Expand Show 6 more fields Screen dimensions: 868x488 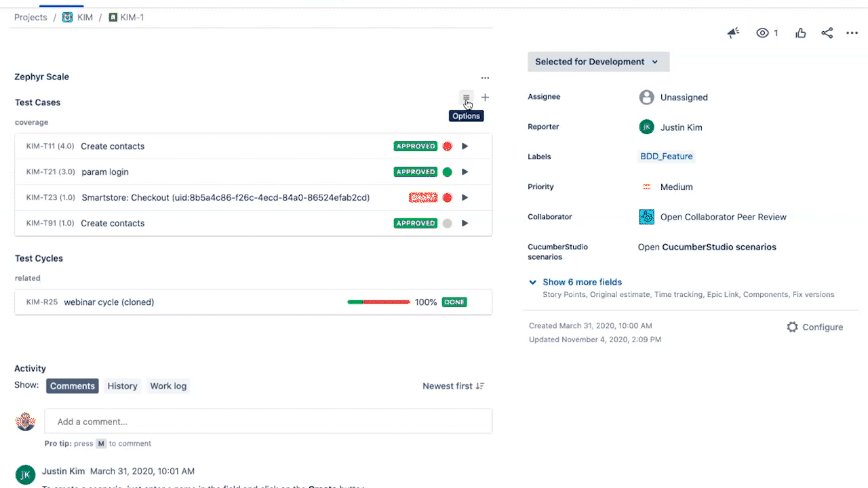pos(582,282)
